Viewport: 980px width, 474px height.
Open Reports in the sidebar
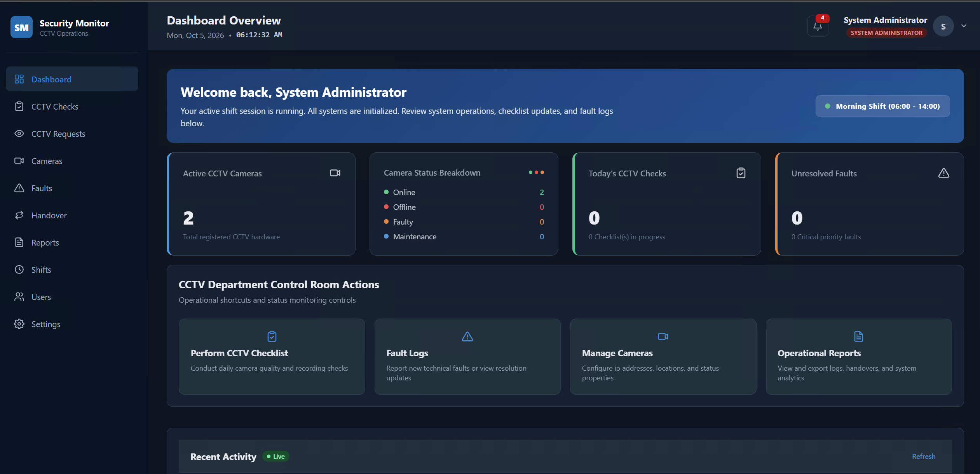(72, 242)
